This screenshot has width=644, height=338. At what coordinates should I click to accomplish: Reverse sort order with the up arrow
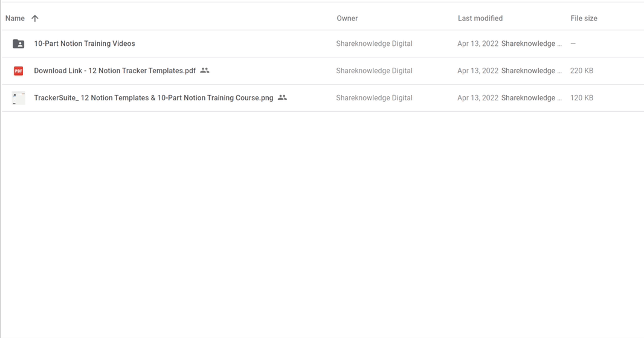click(x=35, y=18)
